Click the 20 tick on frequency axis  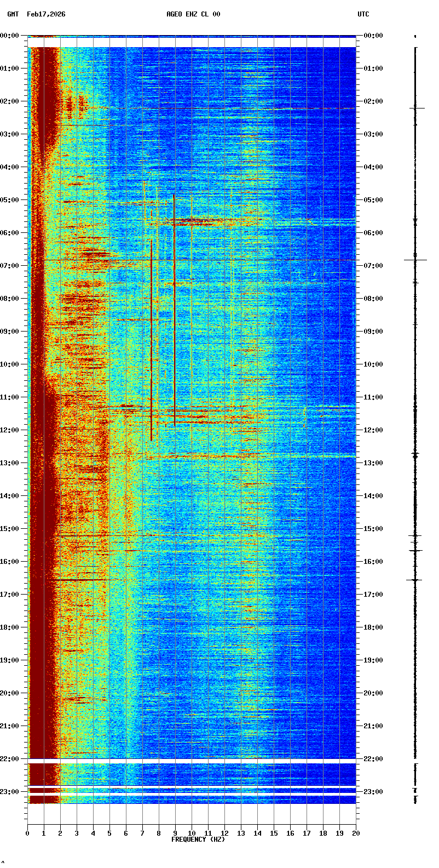(356, 833)
